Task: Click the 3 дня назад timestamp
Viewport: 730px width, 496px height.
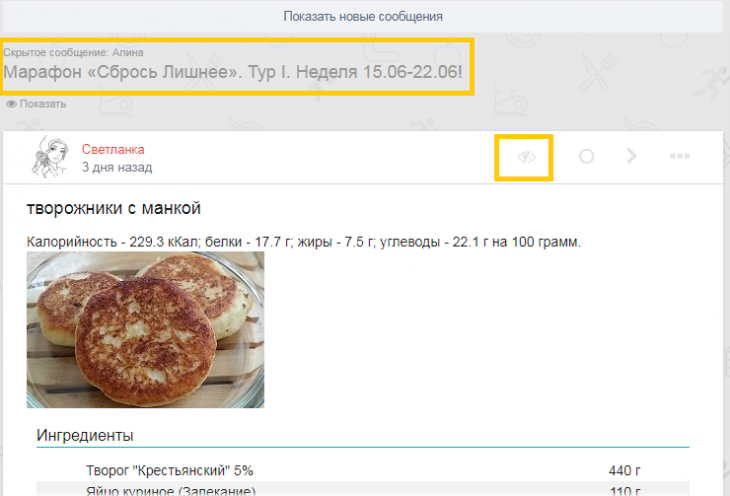Action: pyautogui.click(x=117, y=167)
